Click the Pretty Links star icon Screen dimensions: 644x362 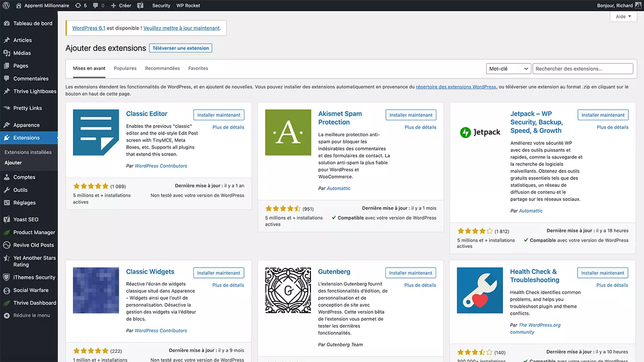coord(7,108)
